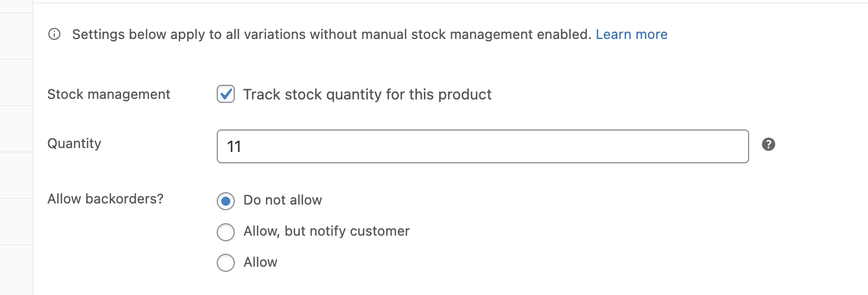Click the Stock management field label
Image resolution: width=868 pixels, height=295 pixels.
(109, 94)
